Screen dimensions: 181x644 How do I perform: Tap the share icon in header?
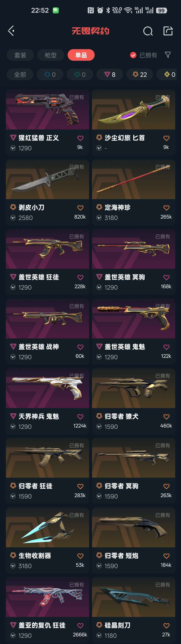(168, 31)
